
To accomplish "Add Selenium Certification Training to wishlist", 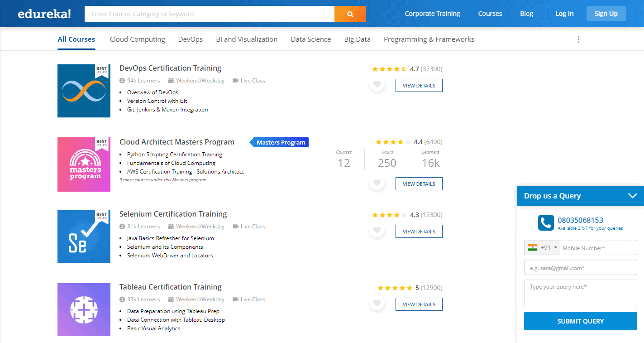I will click(x=377, y=230).
